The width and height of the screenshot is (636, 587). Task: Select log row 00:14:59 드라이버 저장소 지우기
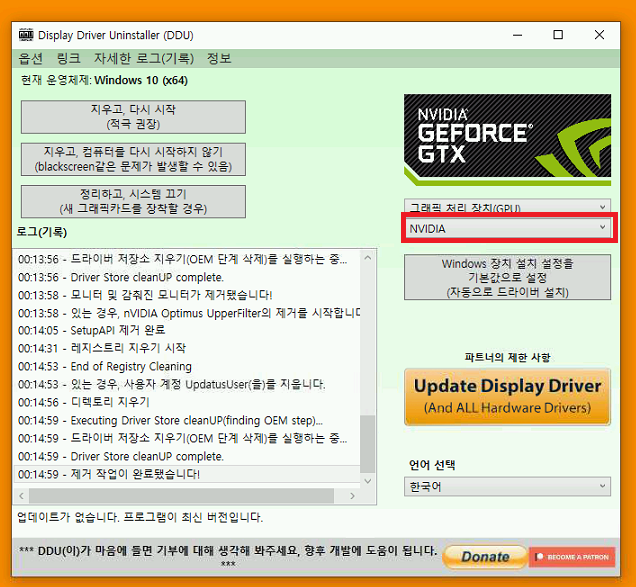coord(187,438)
